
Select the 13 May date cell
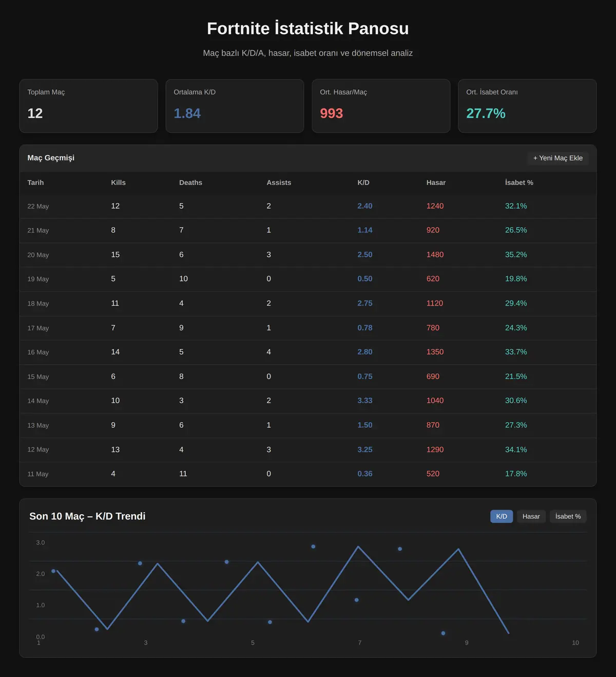point(38,425)
